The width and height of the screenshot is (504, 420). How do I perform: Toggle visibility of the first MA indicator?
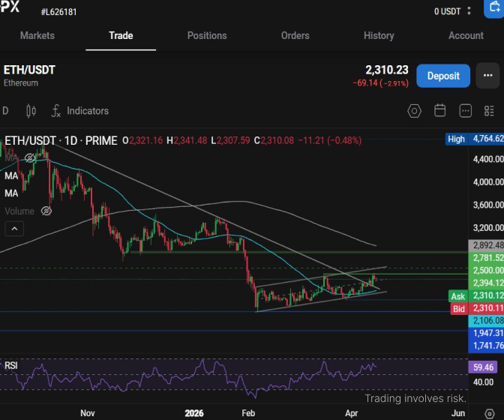[30, 158]
